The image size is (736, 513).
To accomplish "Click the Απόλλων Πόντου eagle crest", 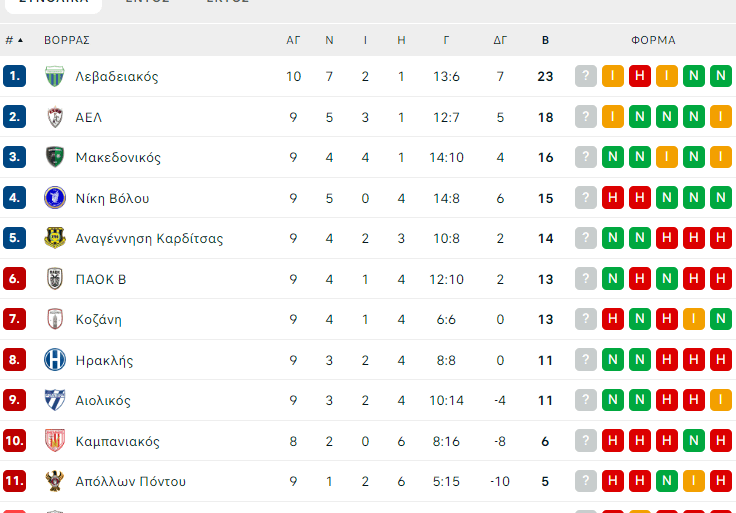I will point(55,481).
